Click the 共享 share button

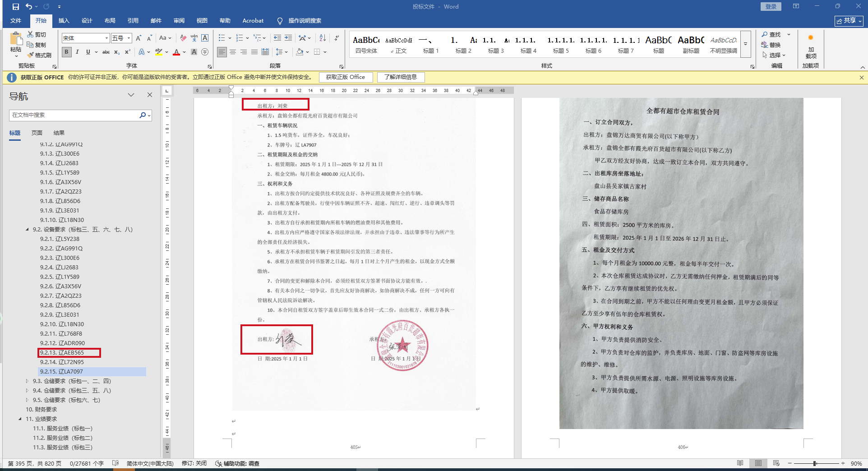(849, 21)
